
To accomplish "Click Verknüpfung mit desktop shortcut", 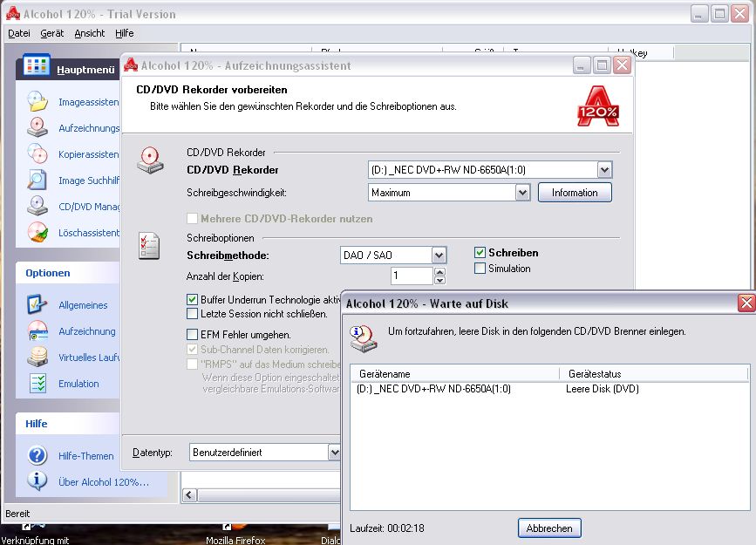I will pos(35,535).
